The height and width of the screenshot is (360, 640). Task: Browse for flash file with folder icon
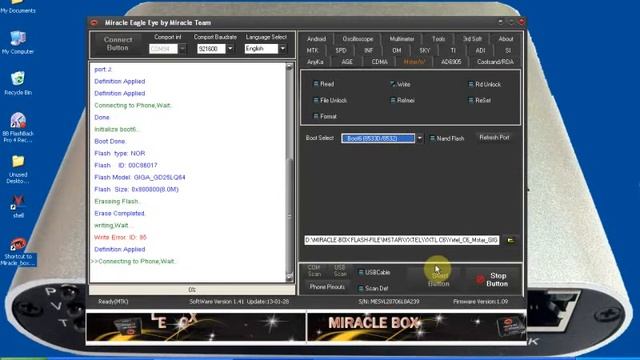pos(511,240)
